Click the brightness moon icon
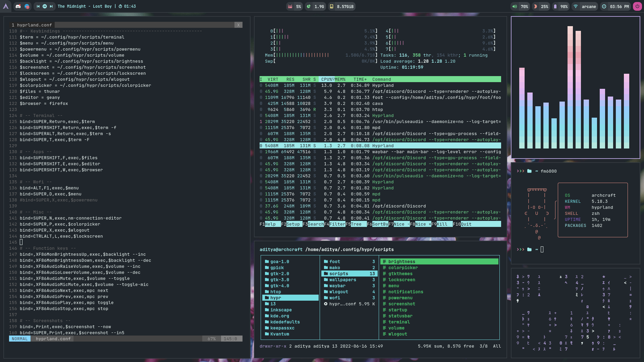 tap(536, 6)
